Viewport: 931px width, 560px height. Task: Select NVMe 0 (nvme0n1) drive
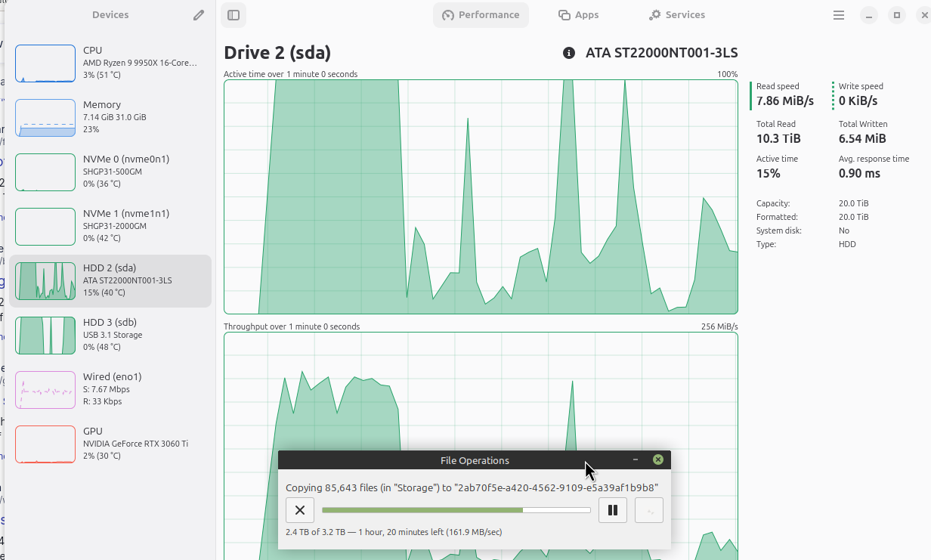click(x=110, y=172)
